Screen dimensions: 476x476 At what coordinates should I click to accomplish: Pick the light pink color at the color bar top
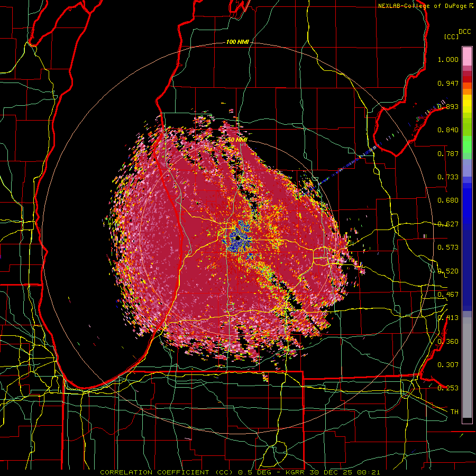(x=467, y=56)
